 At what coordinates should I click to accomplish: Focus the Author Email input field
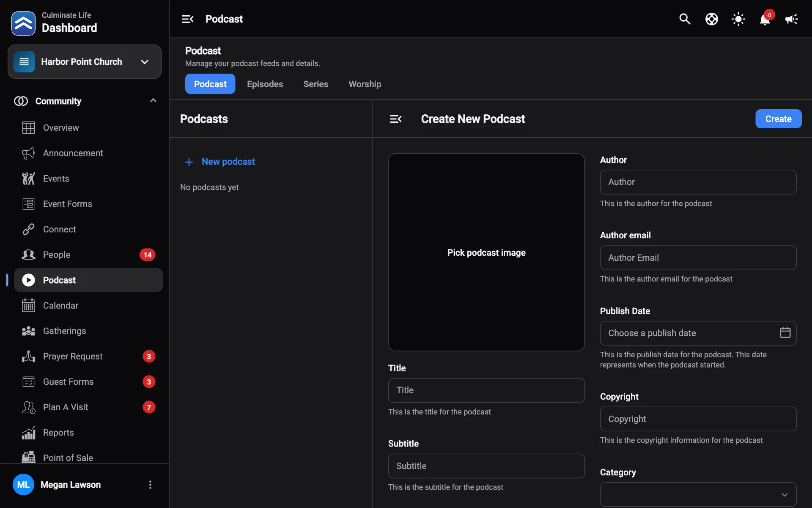click(698, 258)
